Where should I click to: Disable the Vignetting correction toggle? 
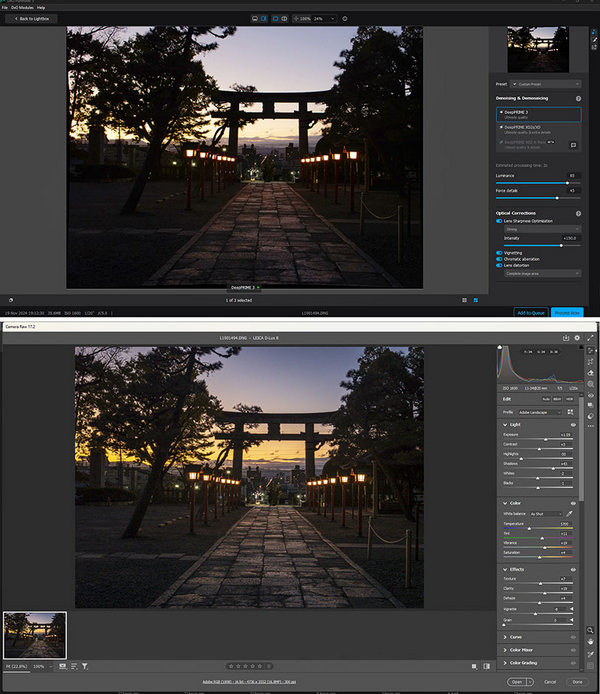click(x=499, y=252)
